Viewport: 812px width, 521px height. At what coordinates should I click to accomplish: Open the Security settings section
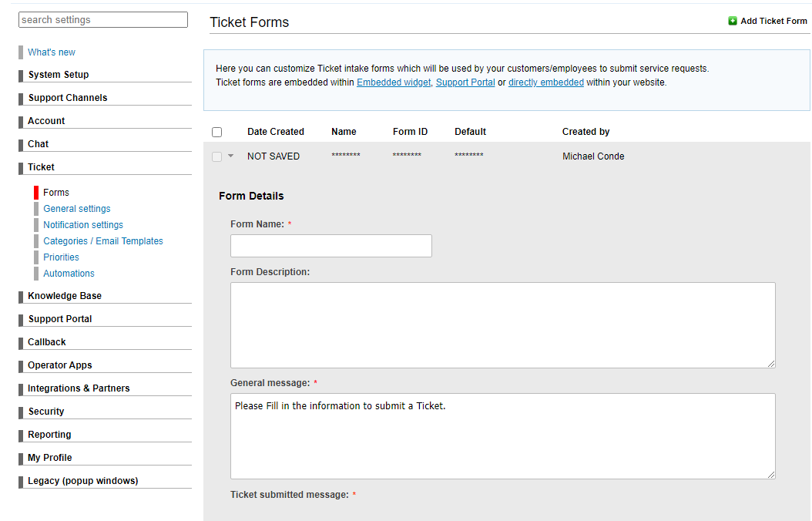[46, 412]
